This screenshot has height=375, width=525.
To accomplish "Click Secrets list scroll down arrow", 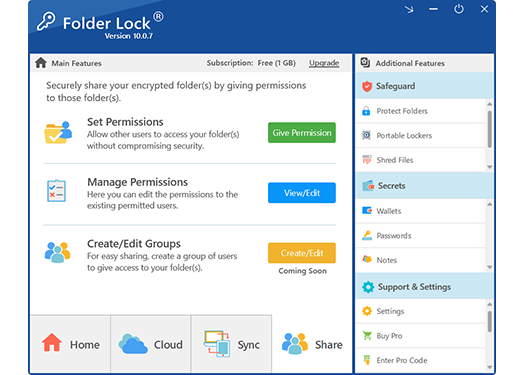I will coord(490,267).
